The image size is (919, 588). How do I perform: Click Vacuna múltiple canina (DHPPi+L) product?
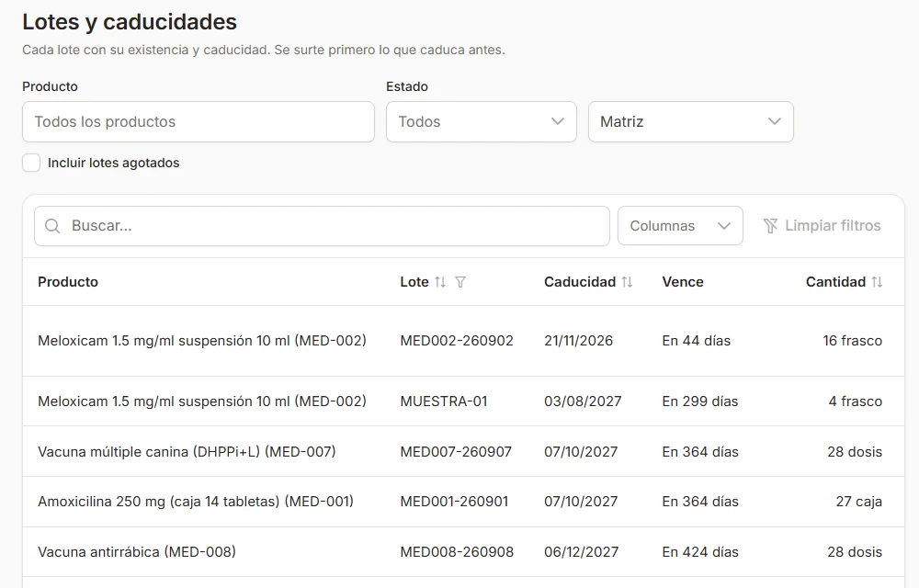point(187,451)
